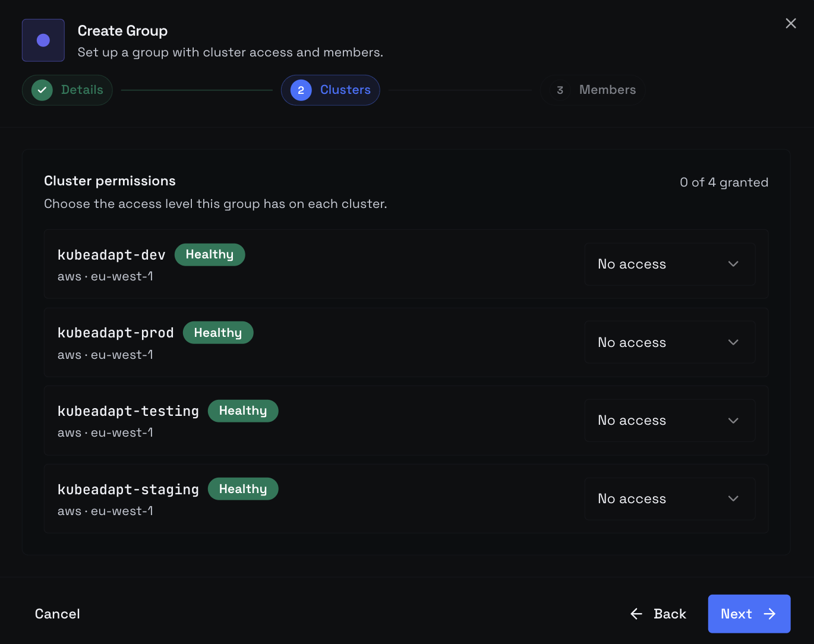Cancel the group creation
814x644 pixels.
(57, 614)
